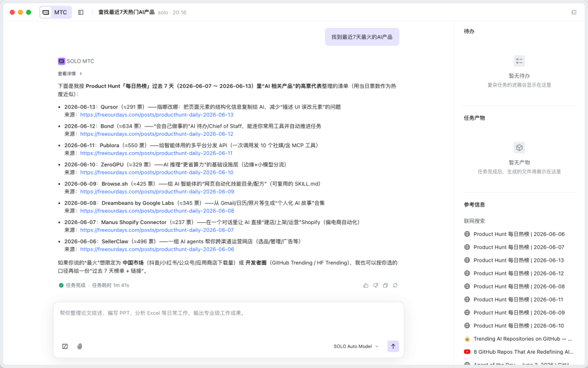
Task: Click globe icon beside 2026-06-06 reference
Action: [467, 234]
